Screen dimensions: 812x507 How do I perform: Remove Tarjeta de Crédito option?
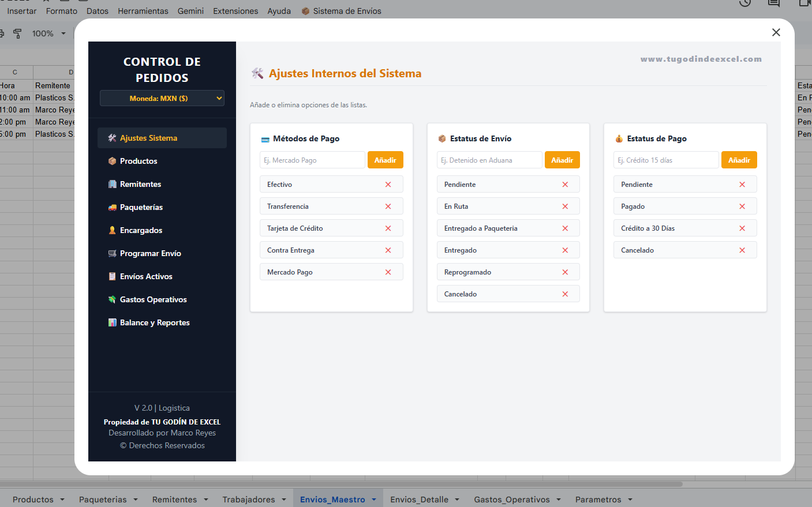(388, 228)
